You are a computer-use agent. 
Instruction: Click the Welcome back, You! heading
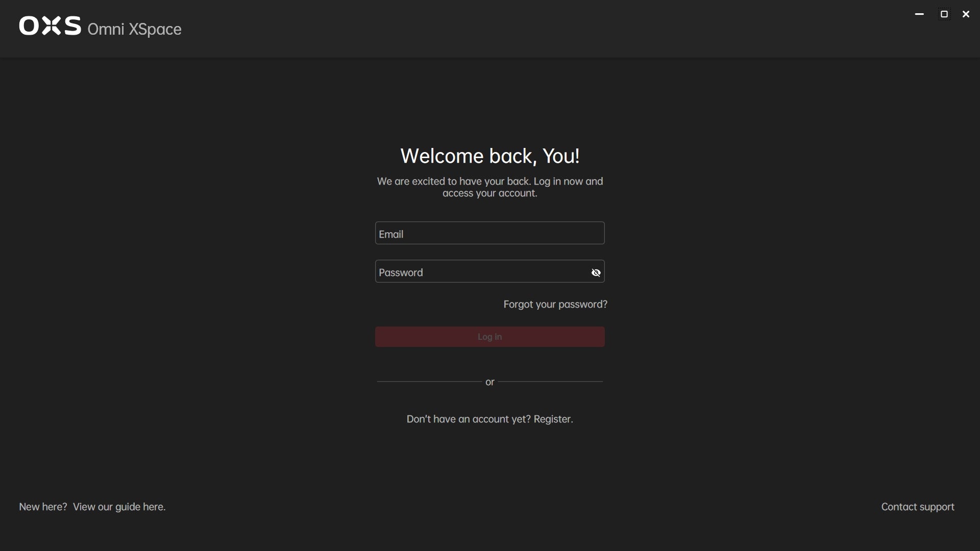click(489, 156)
